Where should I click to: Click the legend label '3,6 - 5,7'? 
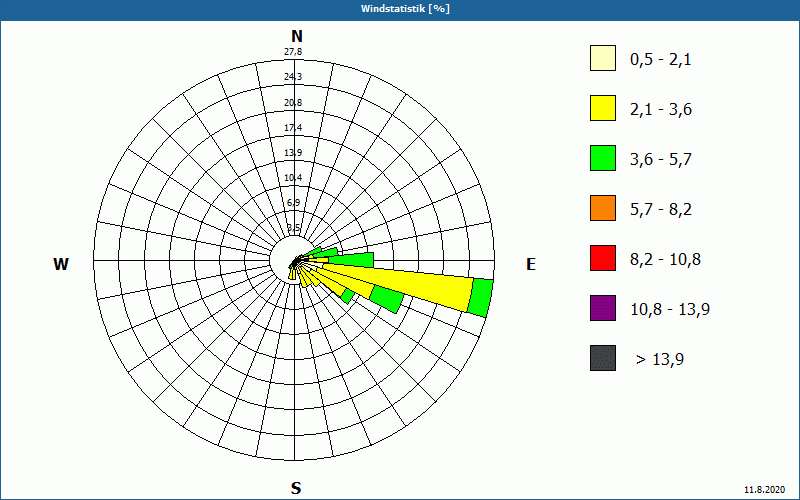661,160
